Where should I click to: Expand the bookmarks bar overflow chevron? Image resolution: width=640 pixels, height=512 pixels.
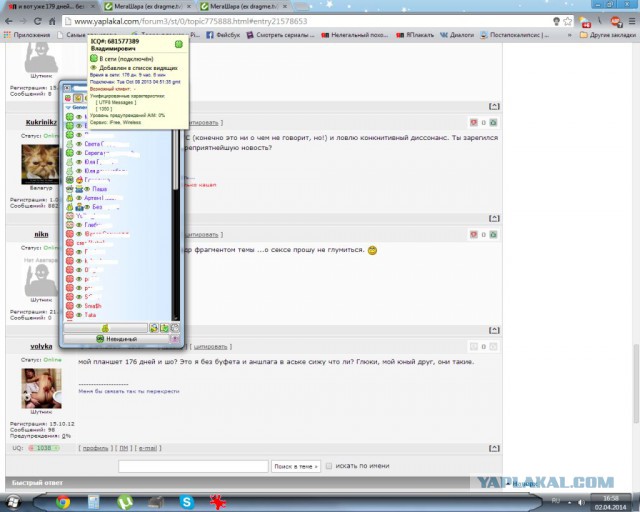569,35
